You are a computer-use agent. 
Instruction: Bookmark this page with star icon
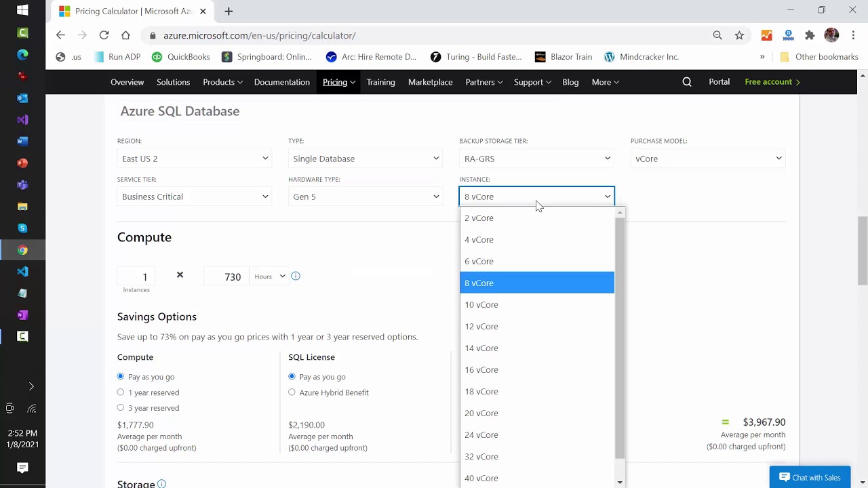pos(739,35)
